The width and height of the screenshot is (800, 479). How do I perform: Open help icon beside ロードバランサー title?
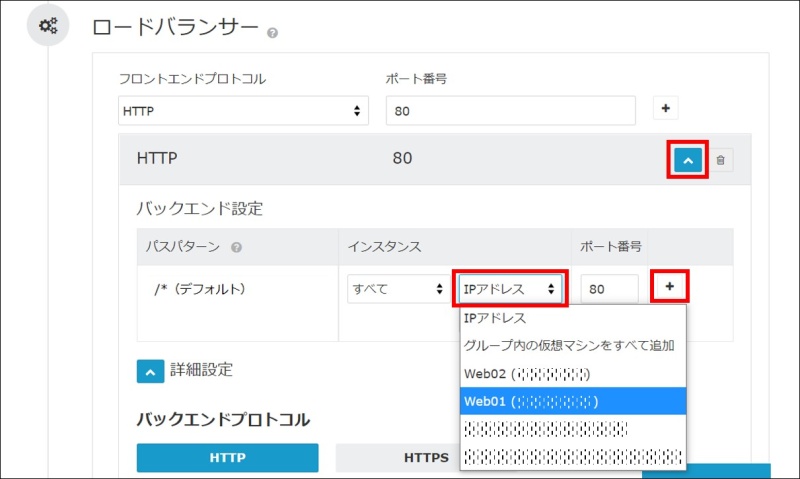click(272, 33)
